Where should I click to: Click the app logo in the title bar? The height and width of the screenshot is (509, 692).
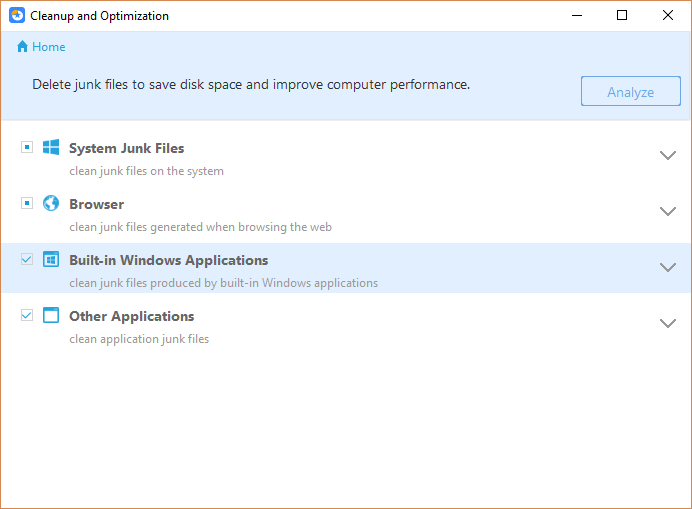tap(16, 15)
